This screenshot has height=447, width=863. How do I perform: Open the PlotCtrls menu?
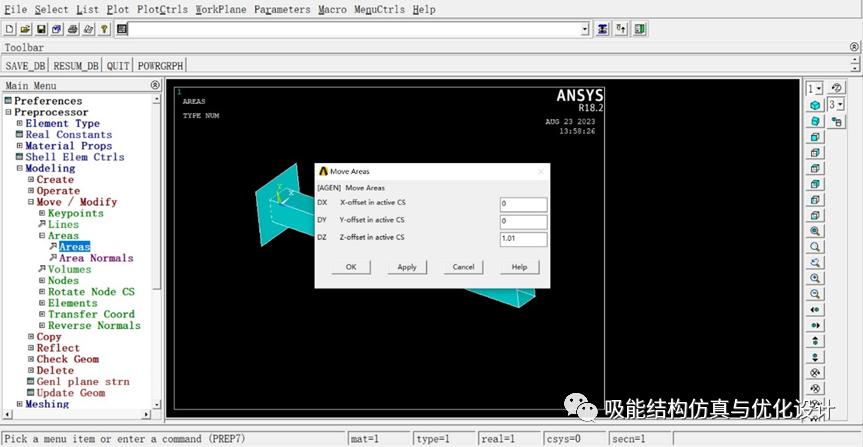point(162,9)
